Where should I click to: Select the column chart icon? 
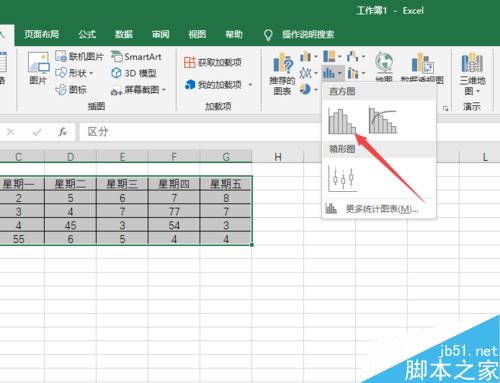(x=305, y=57)
